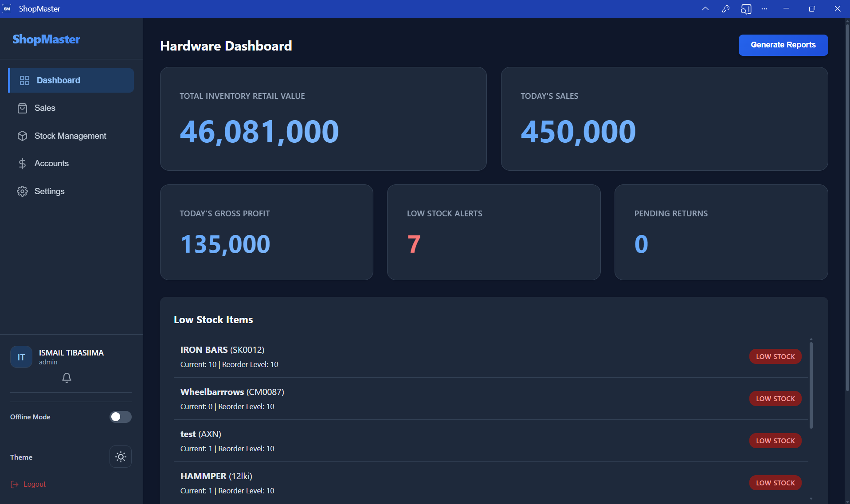Select Accounts from the sidebar menu
Screen dimensions: 850x504
(x=51, y=164)
